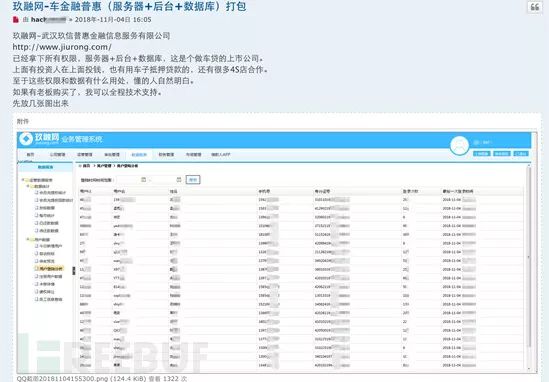Click the quote icon at the post's top right
This screenshot has width=549, height=382.
pos(534,7)
